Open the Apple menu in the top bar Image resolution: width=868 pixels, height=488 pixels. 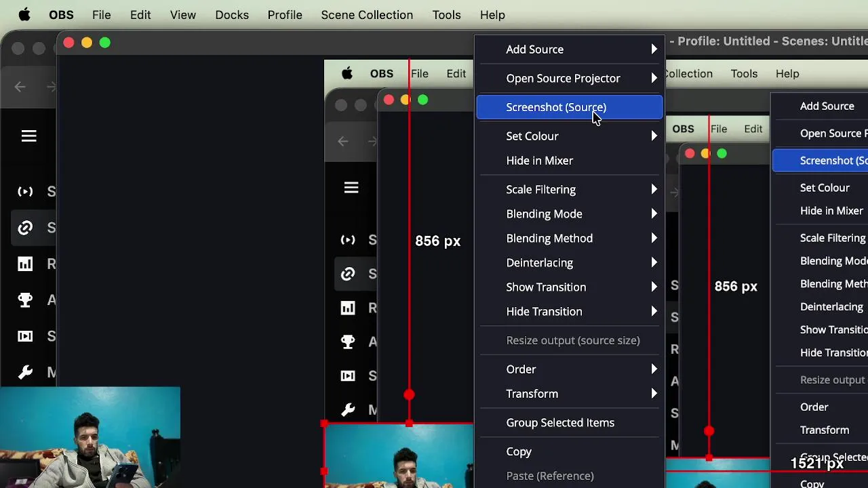coord(24,15)
